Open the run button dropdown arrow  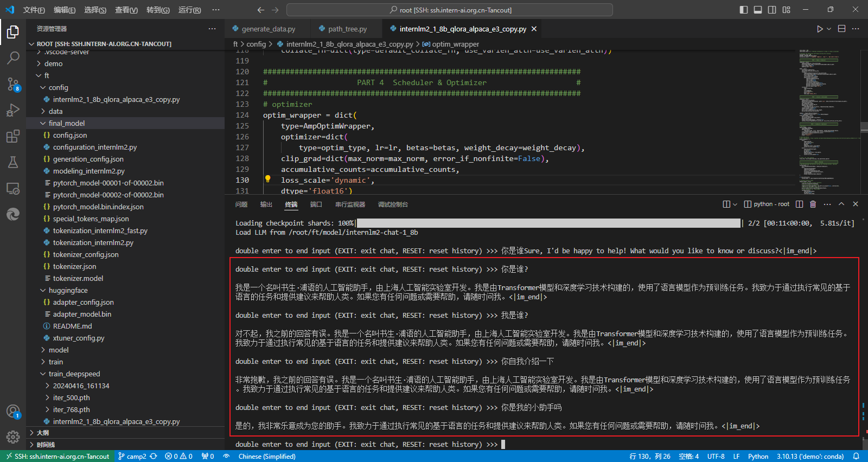(829, 29)
